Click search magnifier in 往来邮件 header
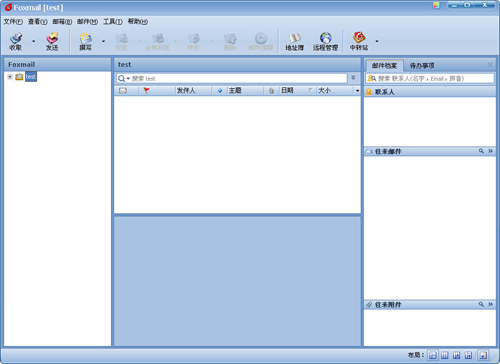This screenshot has width=500, height=364. click(481, 151)
